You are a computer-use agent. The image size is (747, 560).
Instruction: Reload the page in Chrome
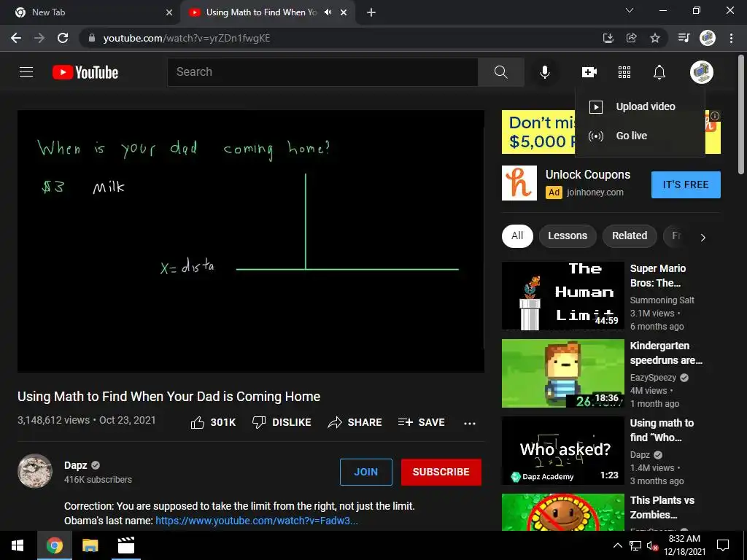pyautogui.click(x=63, y=38)
